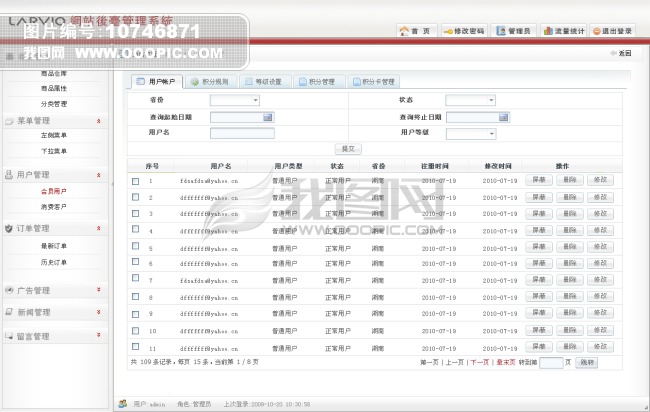Open calendar picker for 查询终止日期
Screen dimensions: 650x412
503,117
